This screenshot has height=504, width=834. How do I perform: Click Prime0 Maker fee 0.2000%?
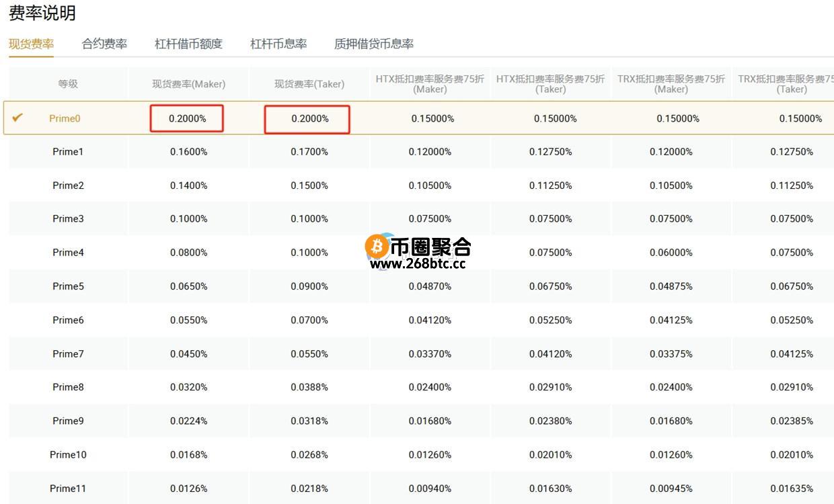[188, 118]
